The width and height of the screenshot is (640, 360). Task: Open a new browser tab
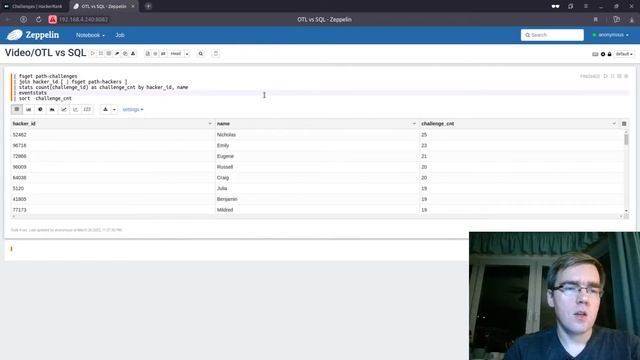pyautogui.click(x=148, y=6)
